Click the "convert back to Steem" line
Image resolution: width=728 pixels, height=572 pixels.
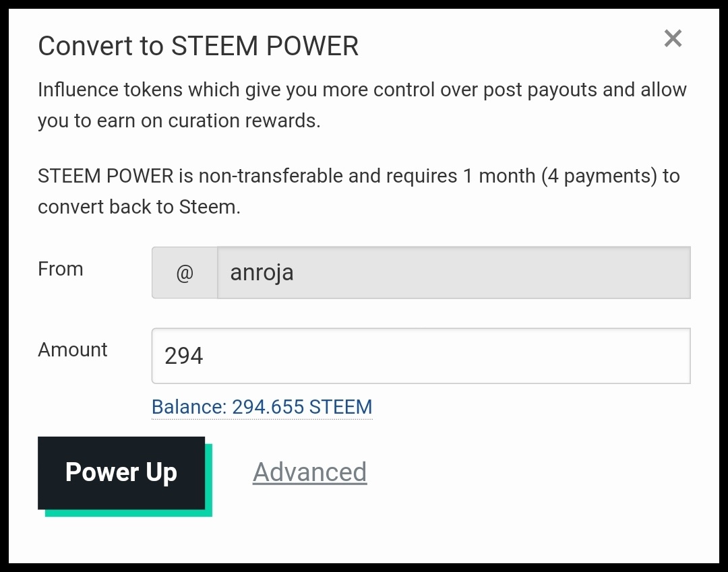(x=139, y=207)
